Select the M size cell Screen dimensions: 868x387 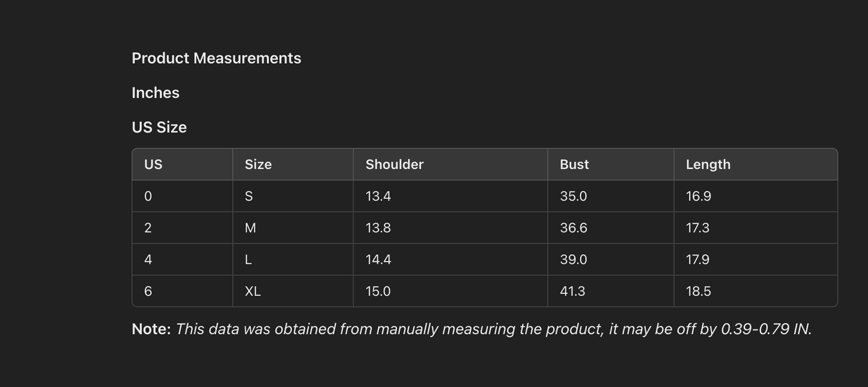point(250,228)
